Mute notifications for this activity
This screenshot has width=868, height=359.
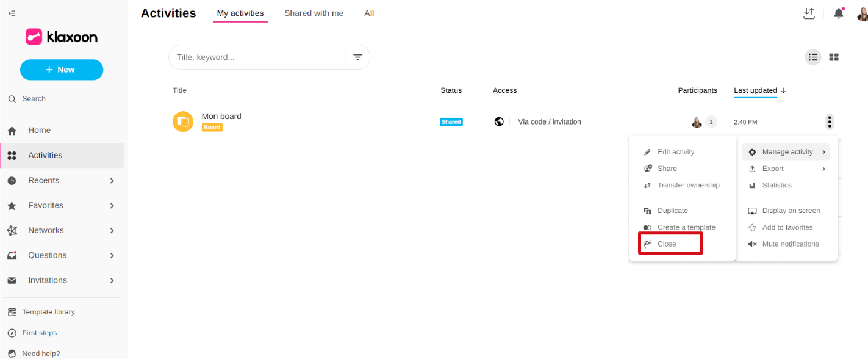coord(790,244)
